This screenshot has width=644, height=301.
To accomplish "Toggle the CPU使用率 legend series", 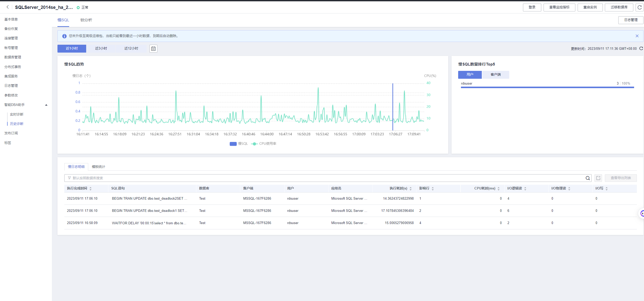I will (264, 144).
